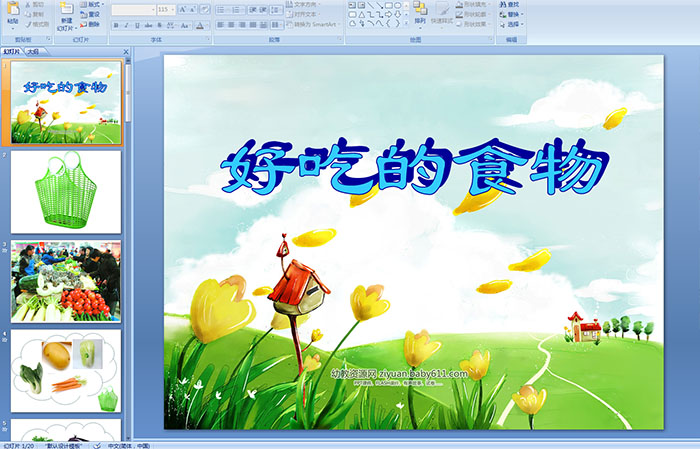Click the Decrease Indent icon
The height and width of the screenshot is (449, 700).
253,10
